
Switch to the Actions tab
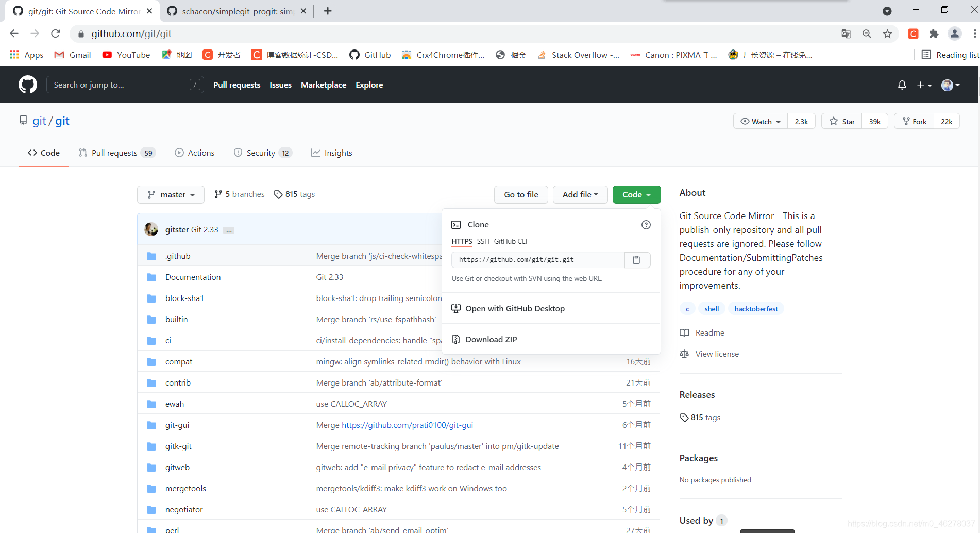pyautogui.click(x=195, y=153)
